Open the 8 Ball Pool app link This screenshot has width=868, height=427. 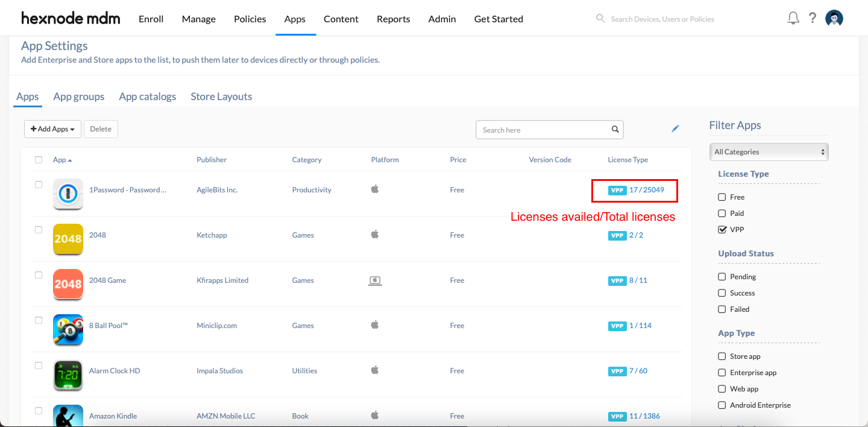(108, 326)
